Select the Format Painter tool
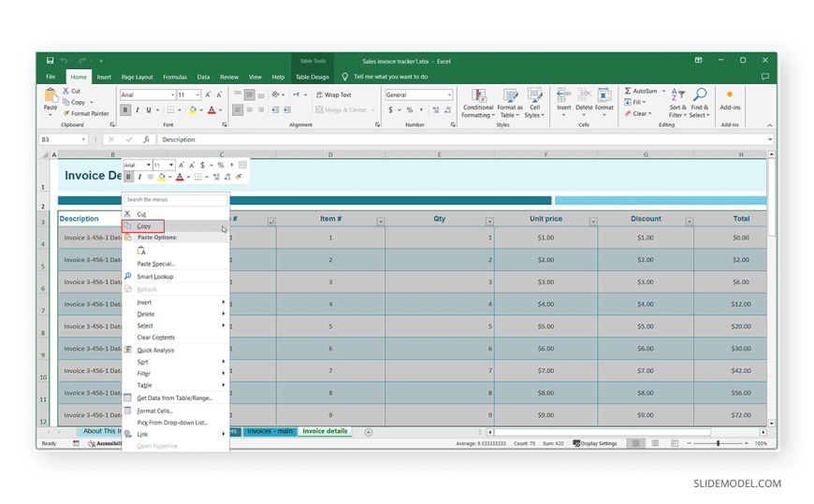Image resolution: width=814 pixels, height=504 pixels. 86,113
